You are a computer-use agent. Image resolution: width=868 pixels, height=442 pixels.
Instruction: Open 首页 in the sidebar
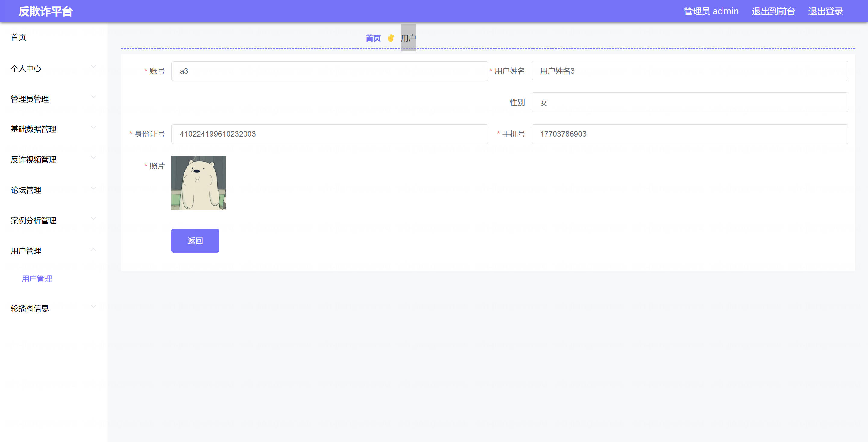click(x=18, y=37)
